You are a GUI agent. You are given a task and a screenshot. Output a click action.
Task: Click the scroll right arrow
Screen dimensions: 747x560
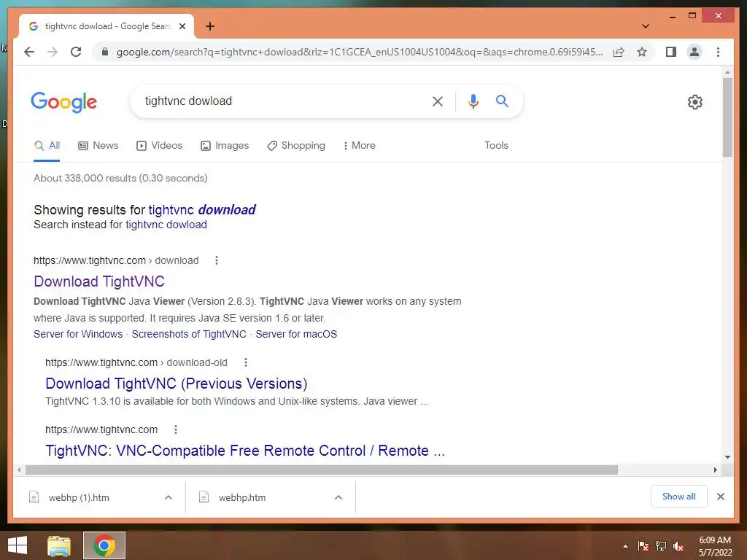(715, 470)
